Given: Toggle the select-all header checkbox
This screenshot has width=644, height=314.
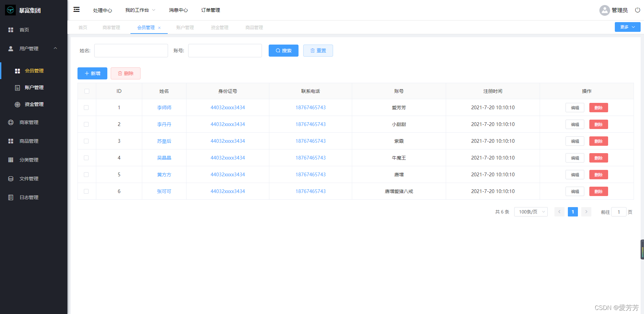Looking at the screenshot, I should (87, 91).
